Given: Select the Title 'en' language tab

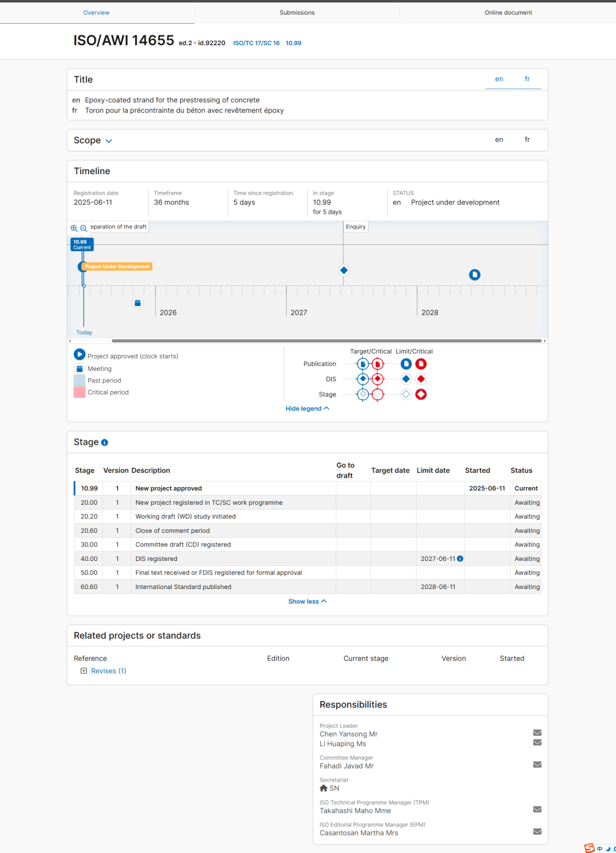Looking at the screenshot, I should tap(499, 79).
